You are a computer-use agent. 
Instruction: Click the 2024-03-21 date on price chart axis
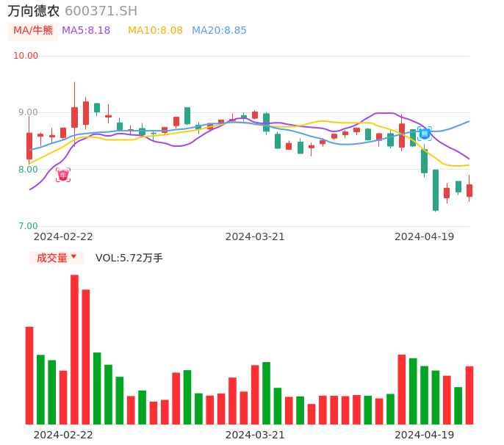pyautogui.click(x=255, y=236)
